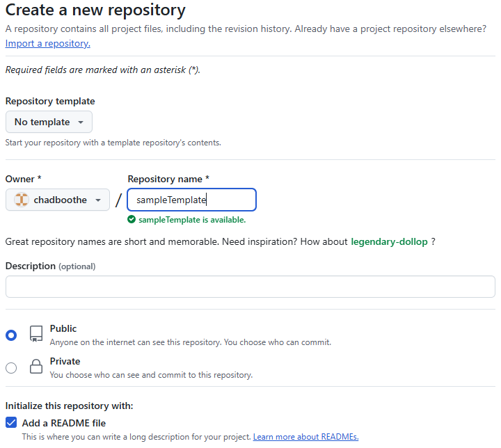Click the 'sampleTemplate is available.' message
Viewport: 501px width, 448px height.
point(192,220)
